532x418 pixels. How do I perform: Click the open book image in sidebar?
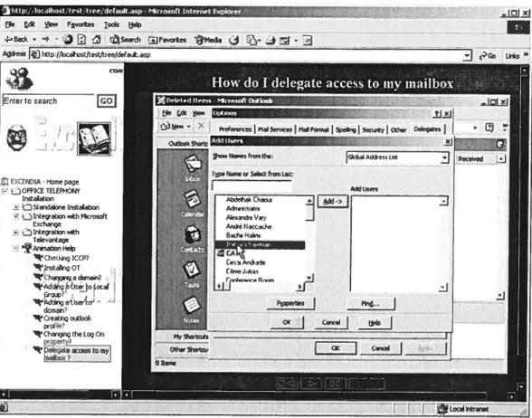pos(94,138)
